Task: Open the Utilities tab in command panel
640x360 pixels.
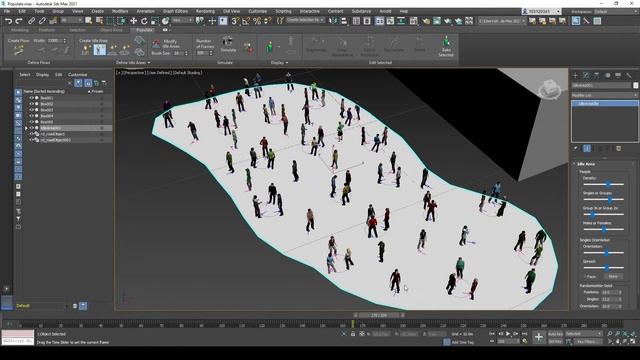Action: [x=629, y=76]
